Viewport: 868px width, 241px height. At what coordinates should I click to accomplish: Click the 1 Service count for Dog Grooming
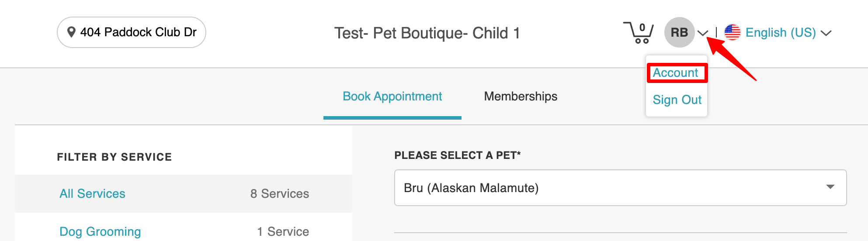(x=283, y=231)
